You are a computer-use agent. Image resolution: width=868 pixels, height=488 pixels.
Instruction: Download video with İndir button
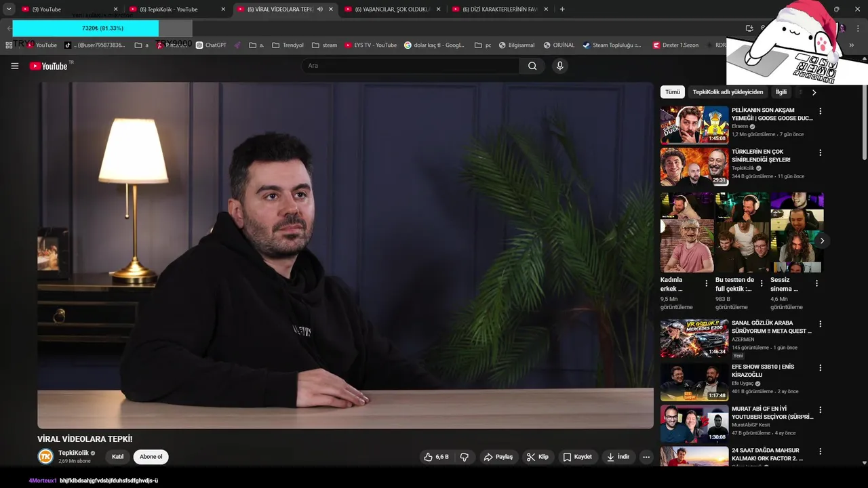coord(618,457)
